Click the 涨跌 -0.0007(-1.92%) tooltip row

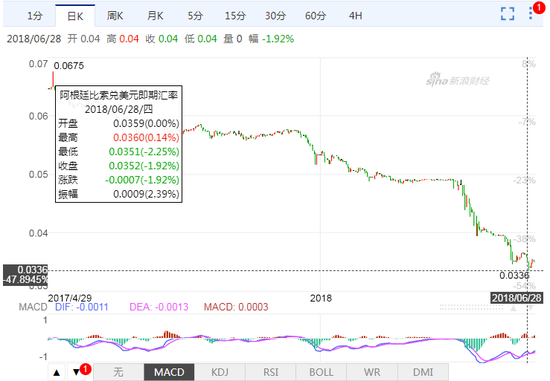coord(119,180)
